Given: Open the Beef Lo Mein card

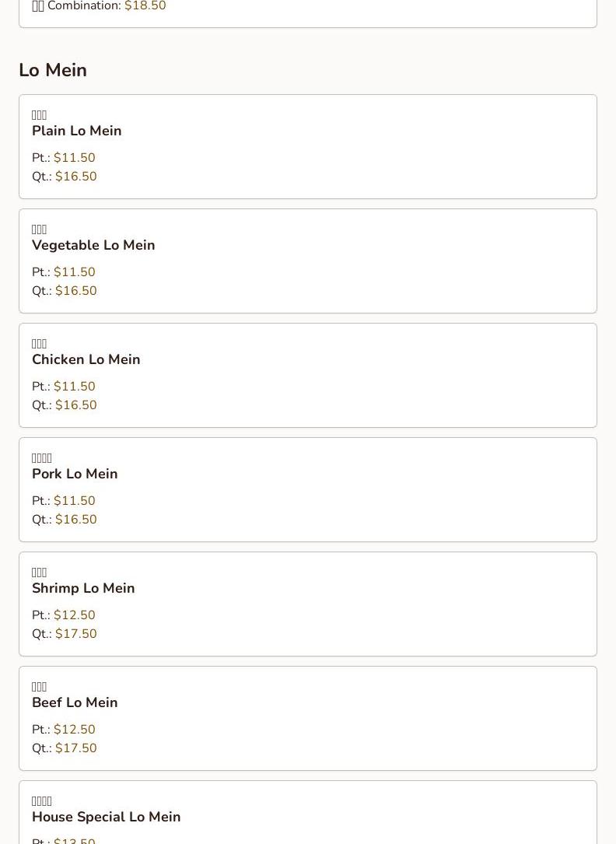Looking at the screenshot, I should [x=308, y=719].
